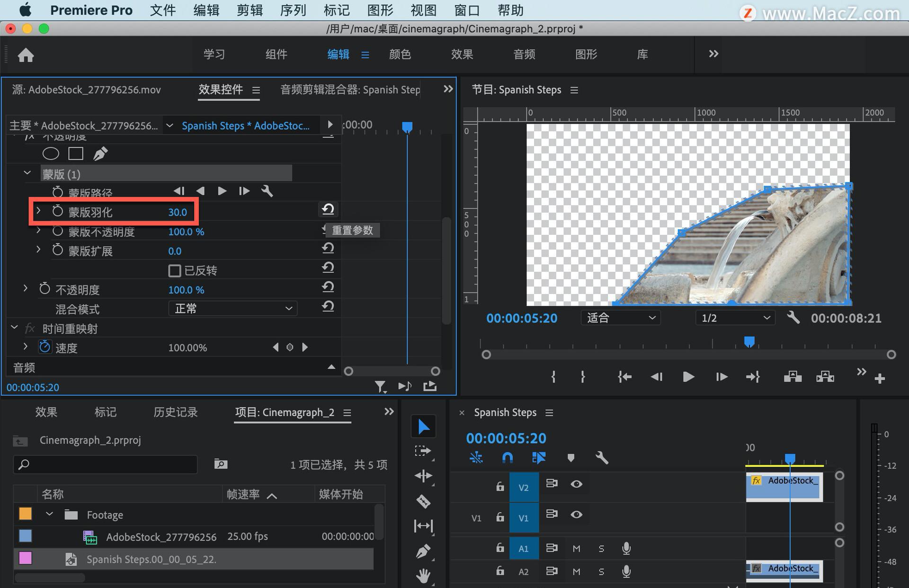Collapse the 蒙版 (1) group

[27, 173]
